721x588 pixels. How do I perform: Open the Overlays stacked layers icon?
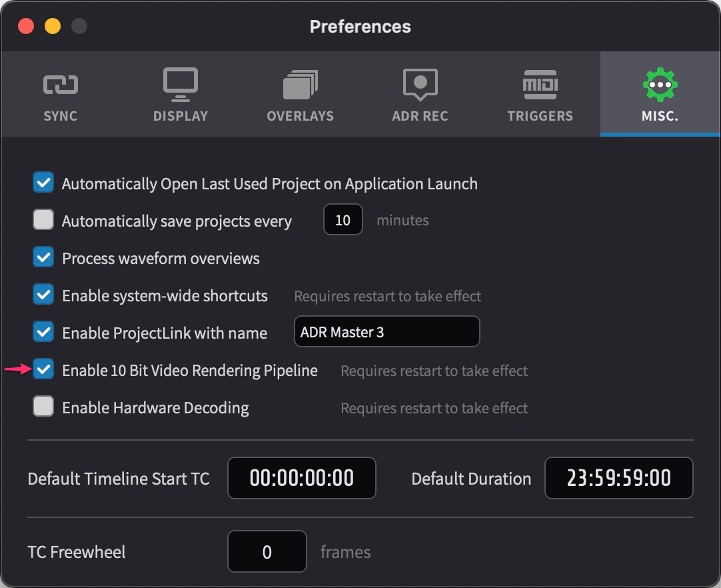[301, 85]
